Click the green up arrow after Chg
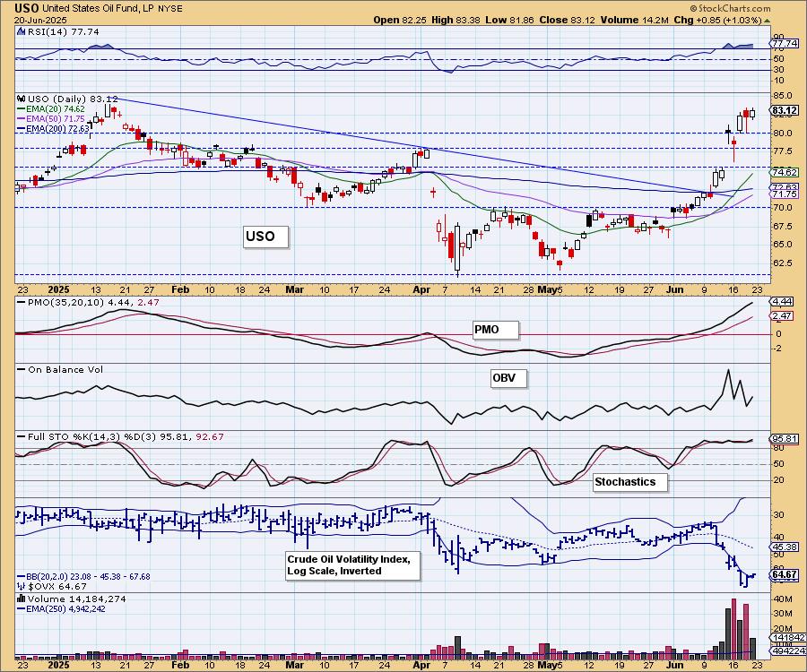 click(x=767, y=21)
